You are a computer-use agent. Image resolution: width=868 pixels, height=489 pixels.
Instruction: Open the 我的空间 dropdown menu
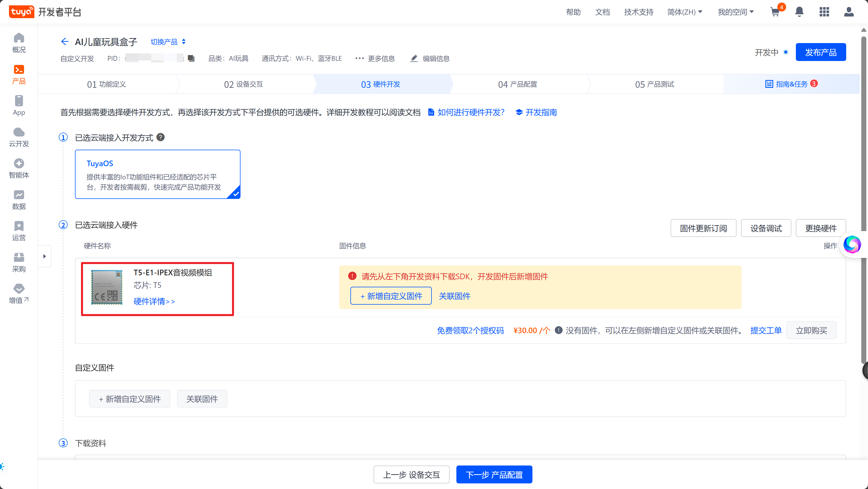735,12
